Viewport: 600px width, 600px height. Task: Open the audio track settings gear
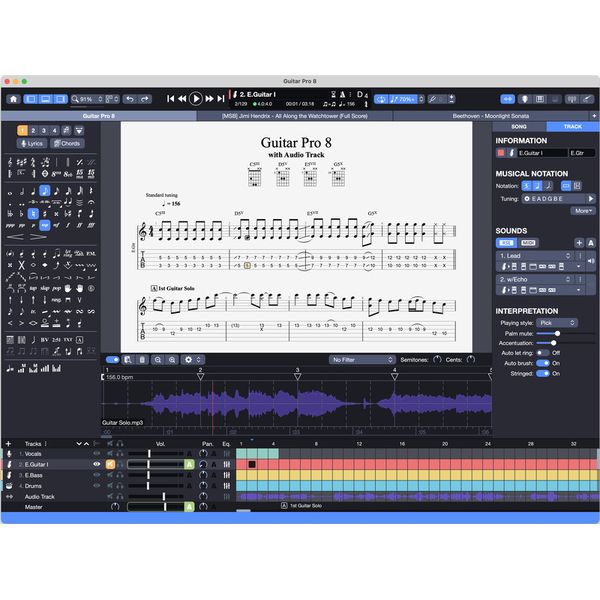(188, 360)
